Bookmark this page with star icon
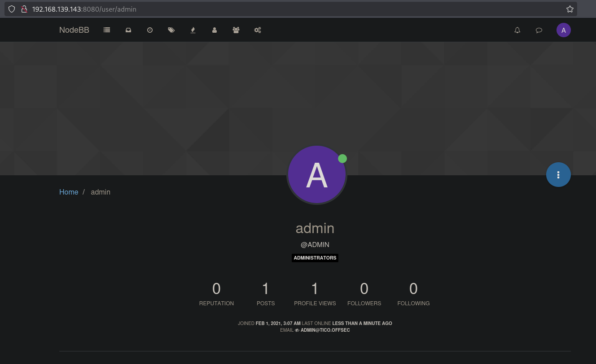Viewport: 596px width, 364px height. pos(570,9)
